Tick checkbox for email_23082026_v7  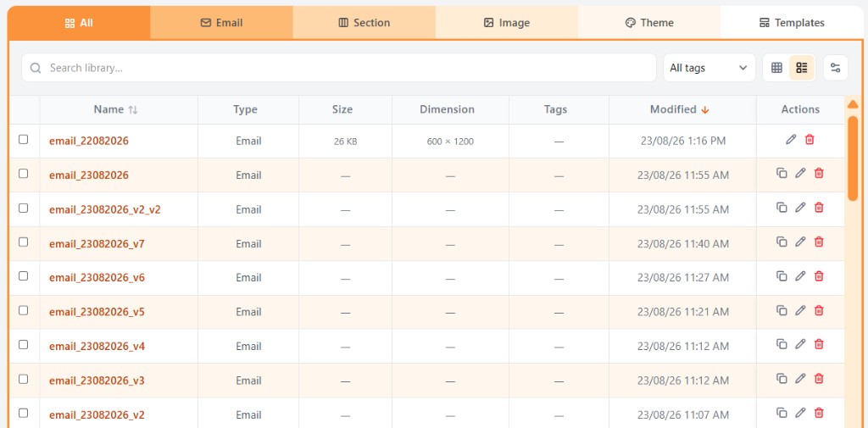coord(23,242)
